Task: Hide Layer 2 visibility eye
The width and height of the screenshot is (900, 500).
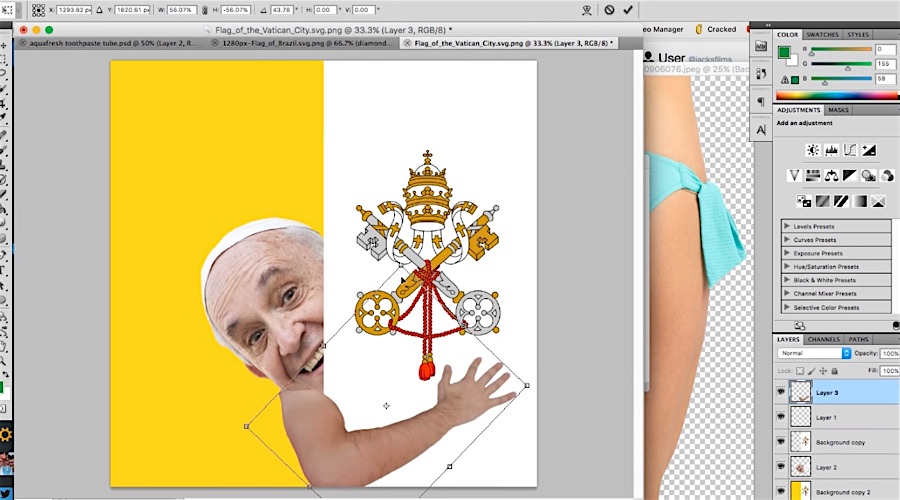Action: click(x=781, y=467)
